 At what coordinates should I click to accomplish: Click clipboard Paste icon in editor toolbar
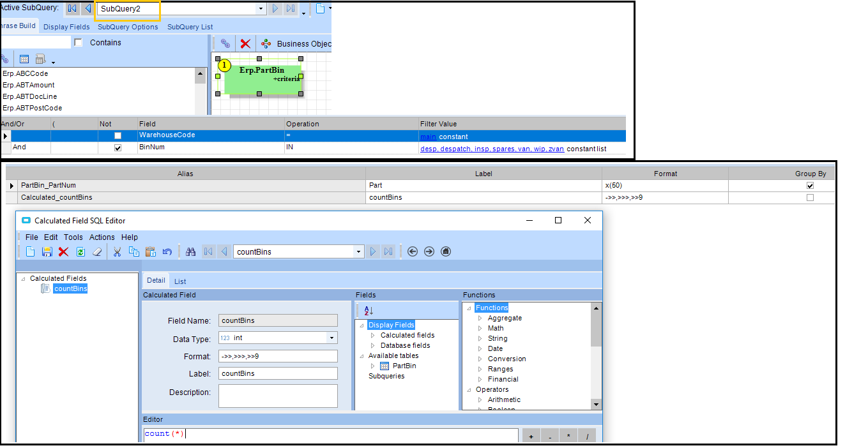click(x=151, y=251)
